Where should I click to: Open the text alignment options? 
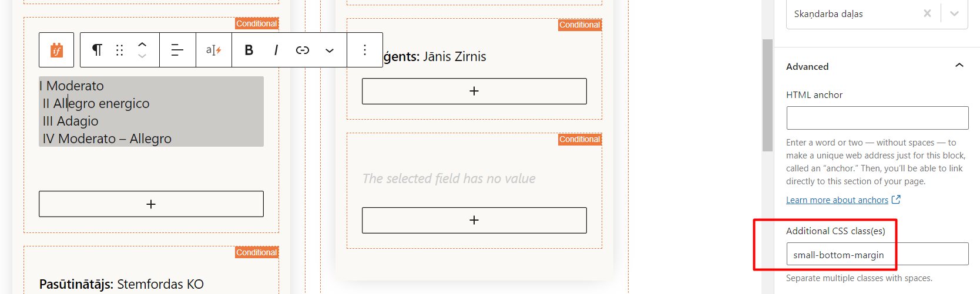pos(177,50)
